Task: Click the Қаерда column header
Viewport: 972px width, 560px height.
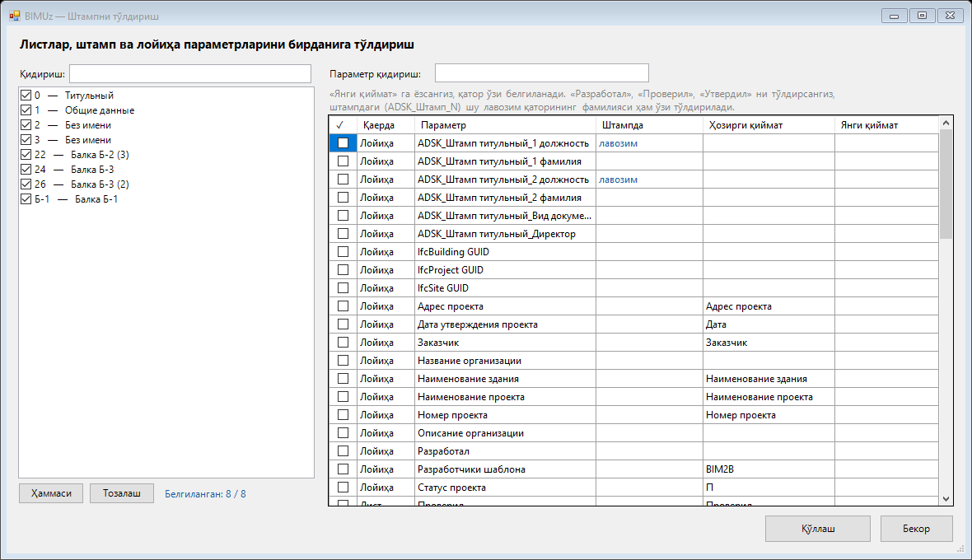Action: pos(386,125)
